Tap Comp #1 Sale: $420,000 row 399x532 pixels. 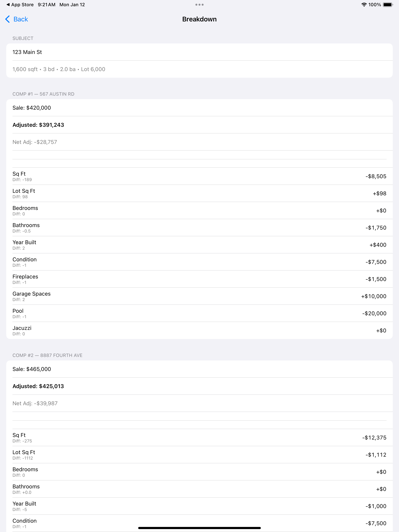(199, 108)
